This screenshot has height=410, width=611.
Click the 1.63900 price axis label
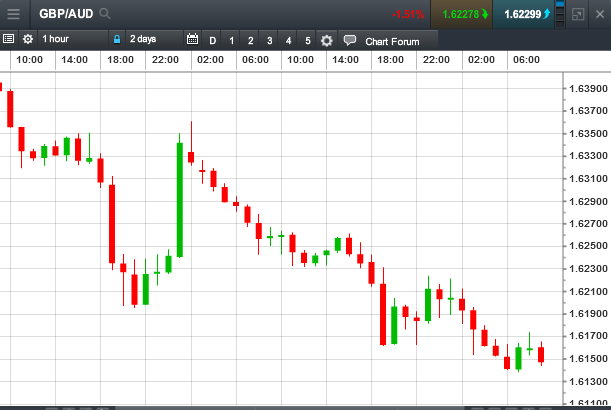point(588,89)
